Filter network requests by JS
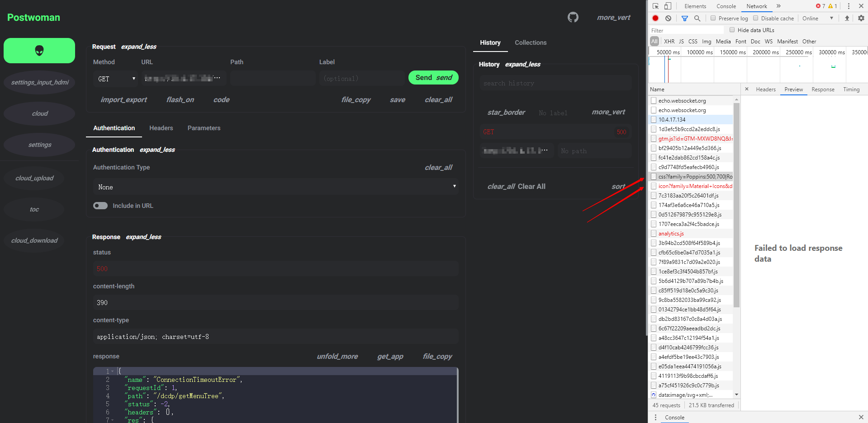 point(681,41)
